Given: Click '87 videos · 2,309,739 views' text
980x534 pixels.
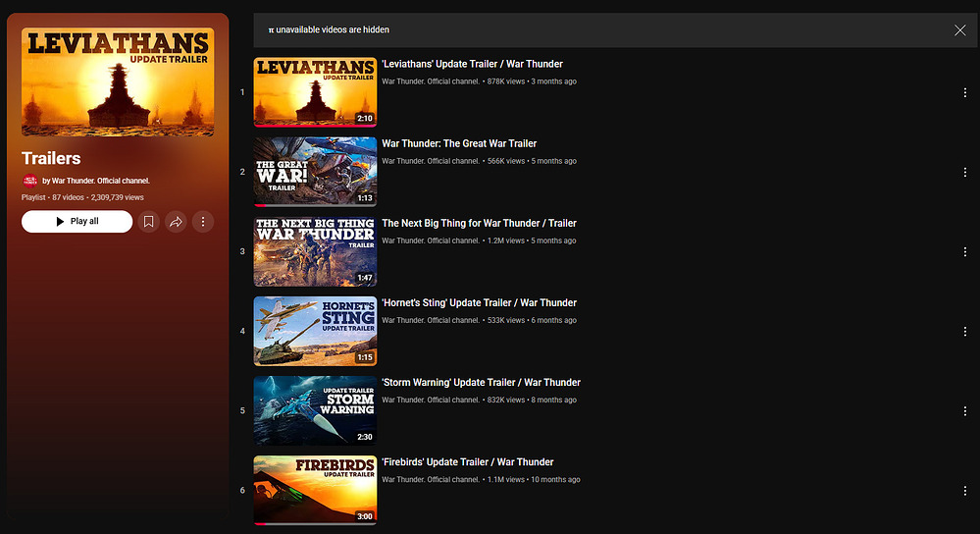Looking at the screenshot, I should pos(98,197).
